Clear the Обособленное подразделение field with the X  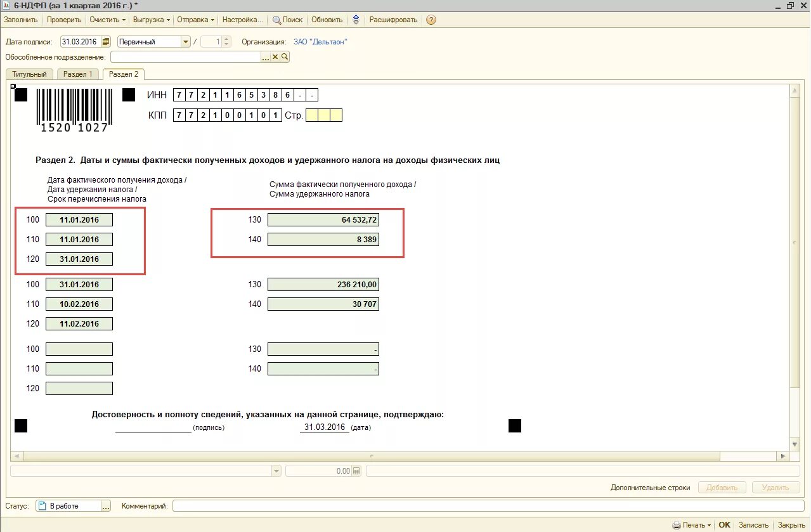click(x=275, y=57)
